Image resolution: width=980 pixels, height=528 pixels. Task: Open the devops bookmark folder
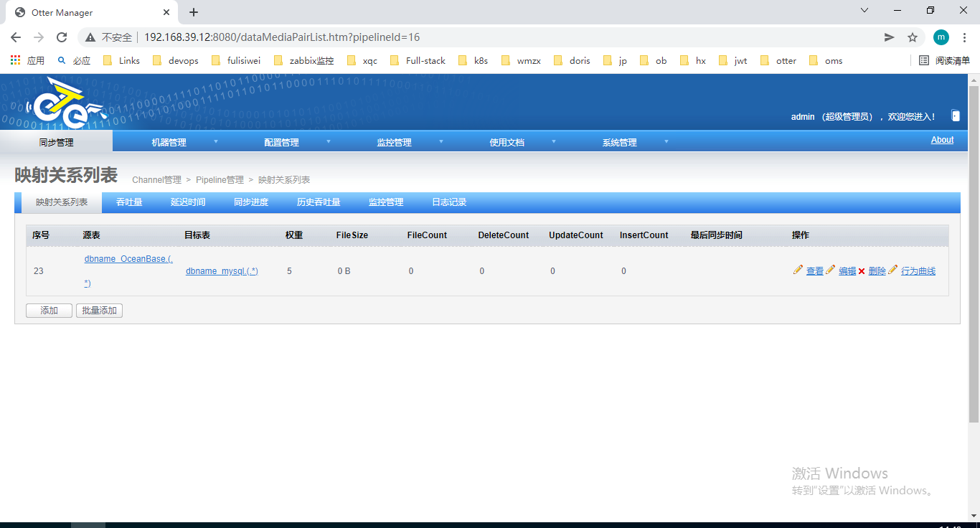[176, 61]
